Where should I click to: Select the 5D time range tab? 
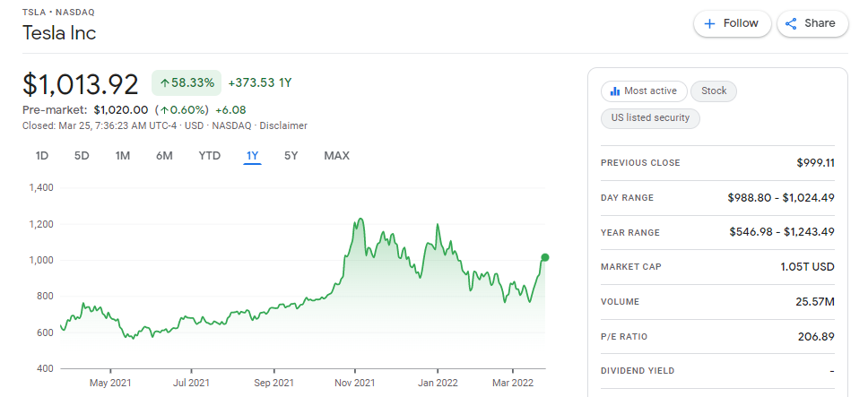click(x=82, y=156)
